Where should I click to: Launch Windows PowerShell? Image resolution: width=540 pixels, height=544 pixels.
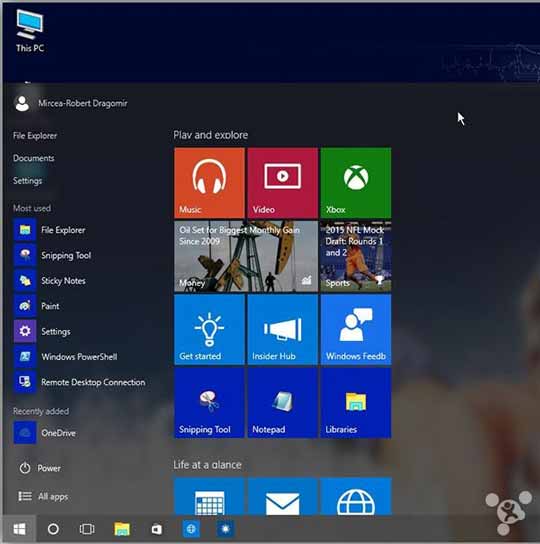coord(66,357)
